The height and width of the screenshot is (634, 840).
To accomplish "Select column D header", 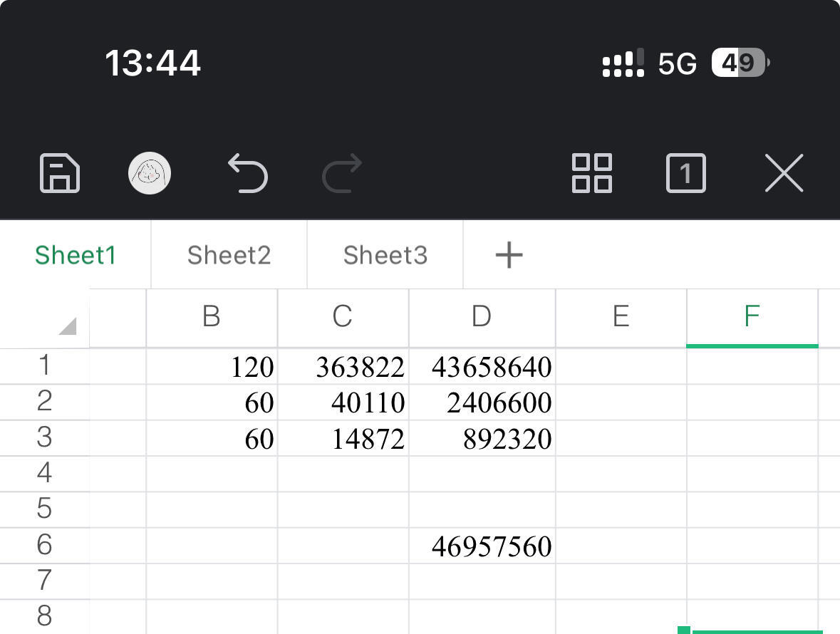I will (x=482, y=318).
